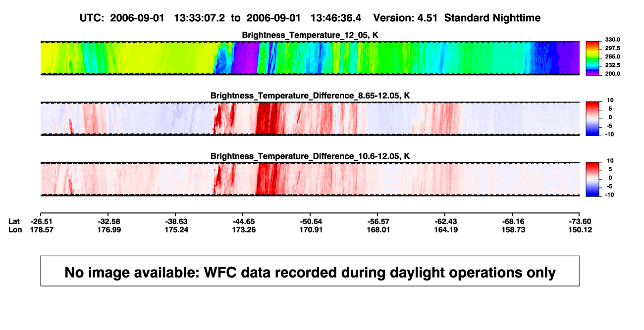
Task: Click latitude value -50.64
Action: [311, 221]
